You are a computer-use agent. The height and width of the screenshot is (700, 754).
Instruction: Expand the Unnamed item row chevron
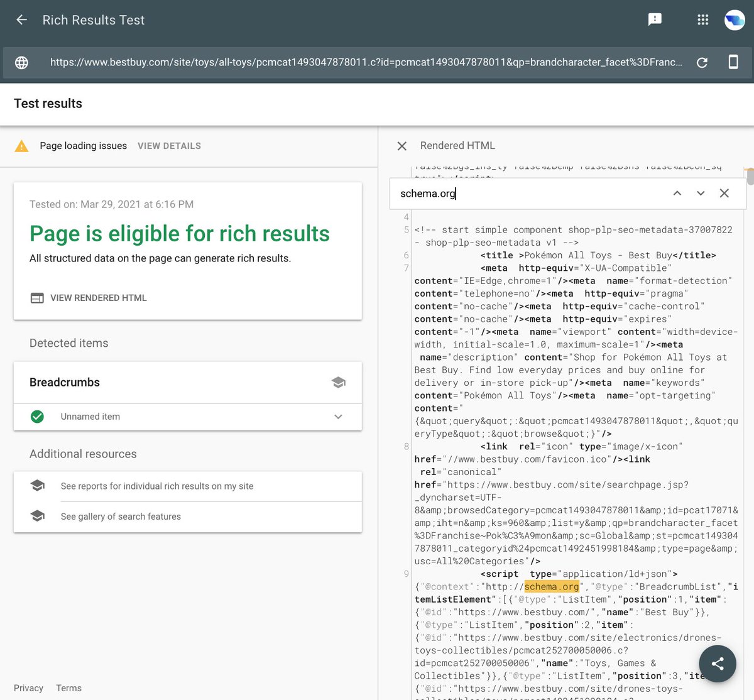339,417
